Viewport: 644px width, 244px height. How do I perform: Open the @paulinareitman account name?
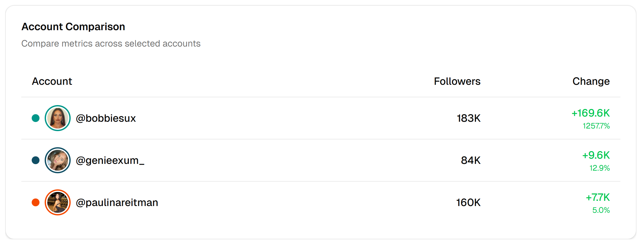point(117,203)
